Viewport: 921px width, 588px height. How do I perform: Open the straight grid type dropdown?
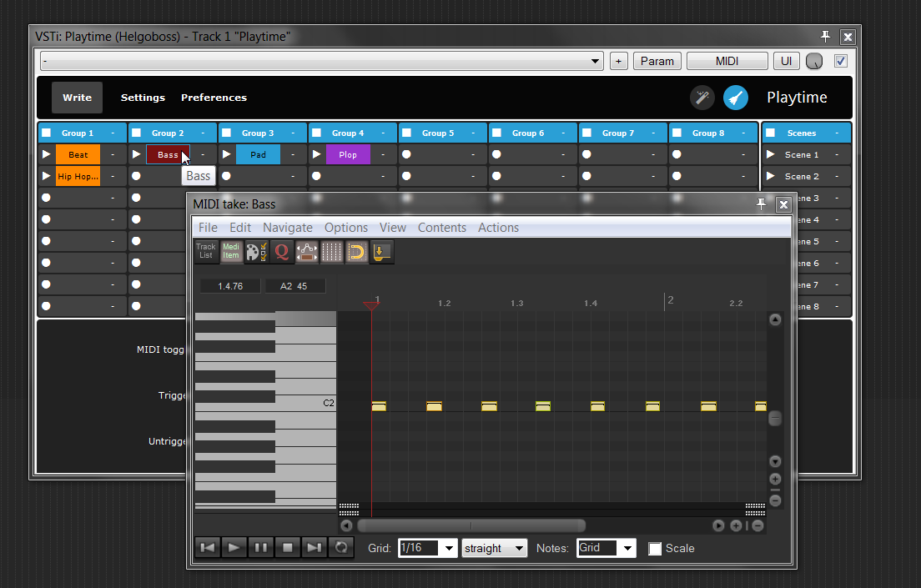(494, 548)
